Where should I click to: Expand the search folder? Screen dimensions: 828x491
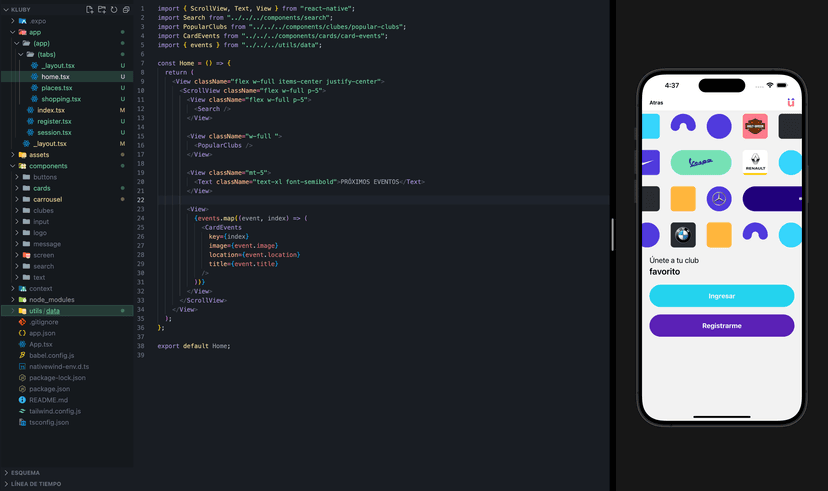(17, 266)
